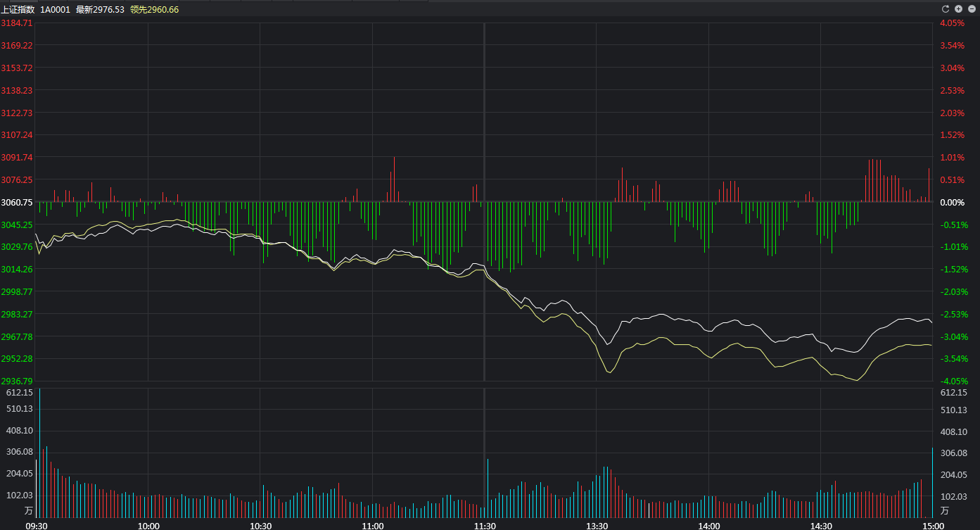
Task: Click the index code 1A0001
Action: click(x=55, y=9)
